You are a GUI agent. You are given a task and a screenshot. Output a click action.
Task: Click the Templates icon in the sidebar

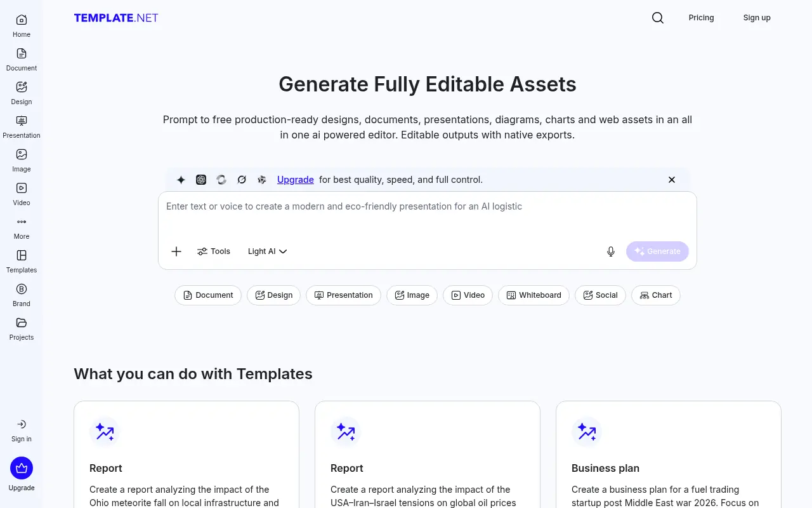(x=21, y=260)
